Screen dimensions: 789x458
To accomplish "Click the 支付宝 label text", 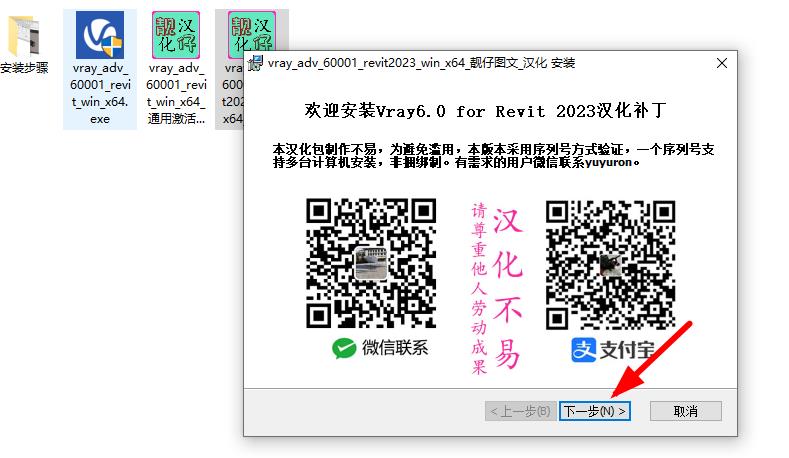I will click(627, 350).
